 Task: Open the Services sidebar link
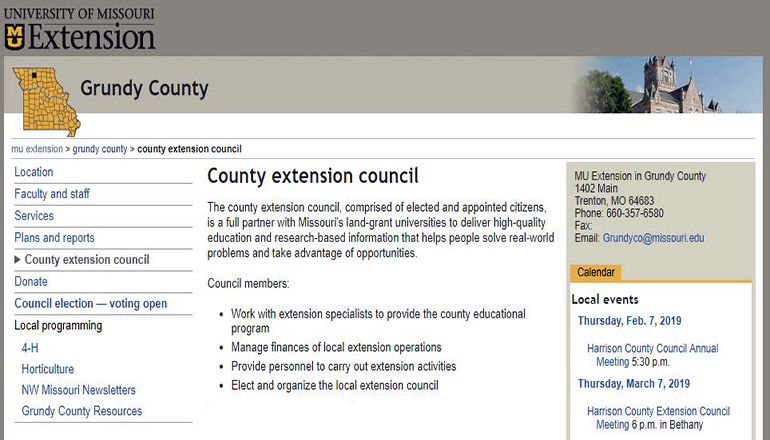coord(34,216)
